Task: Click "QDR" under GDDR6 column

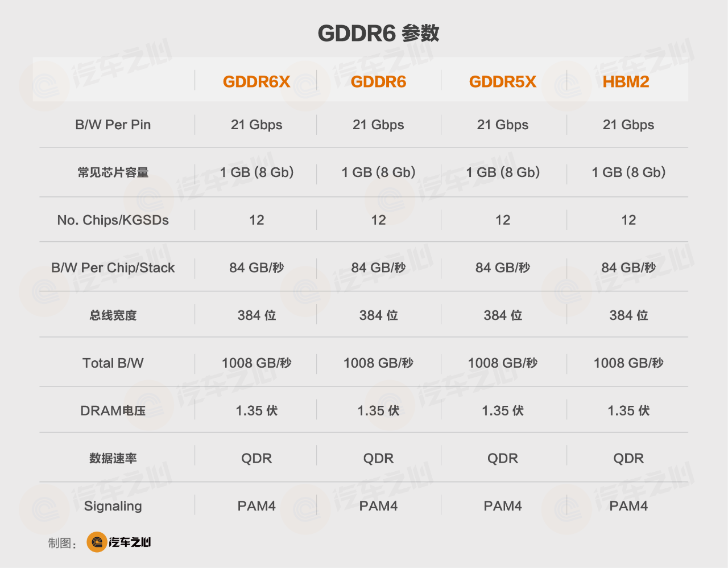Action: (378, 458)
